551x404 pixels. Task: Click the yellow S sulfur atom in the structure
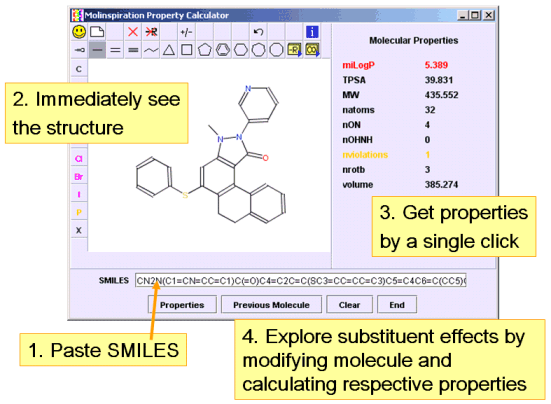pyautogui.click(x=185, y=195)
